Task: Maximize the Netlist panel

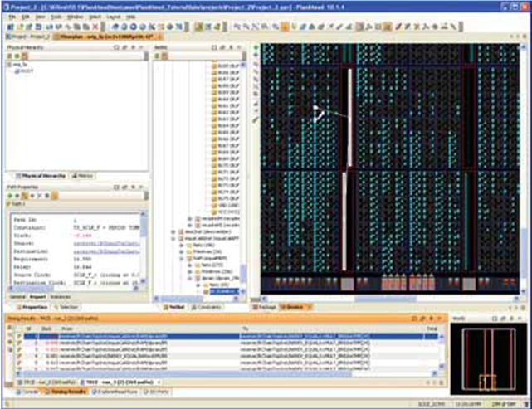Action: point(214,47)
